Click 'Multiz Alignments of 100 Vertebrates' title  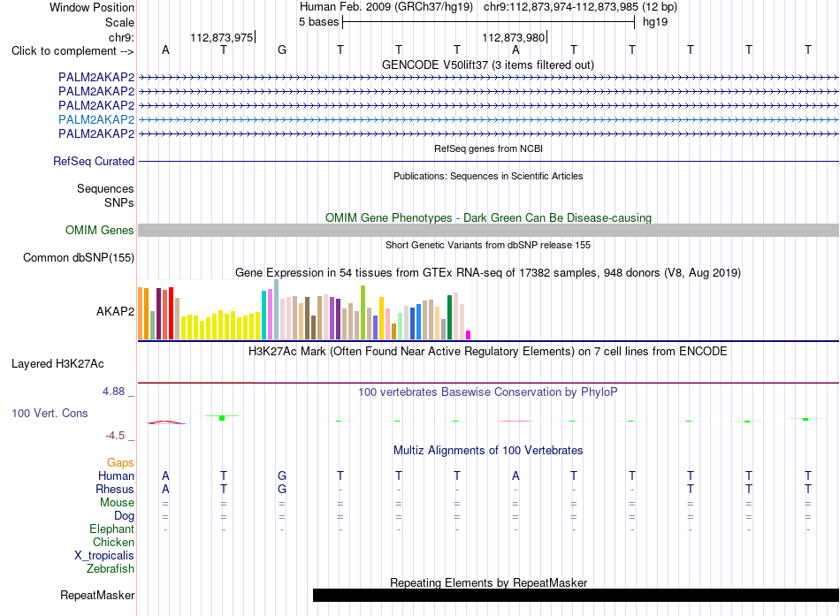coord(488,451)
